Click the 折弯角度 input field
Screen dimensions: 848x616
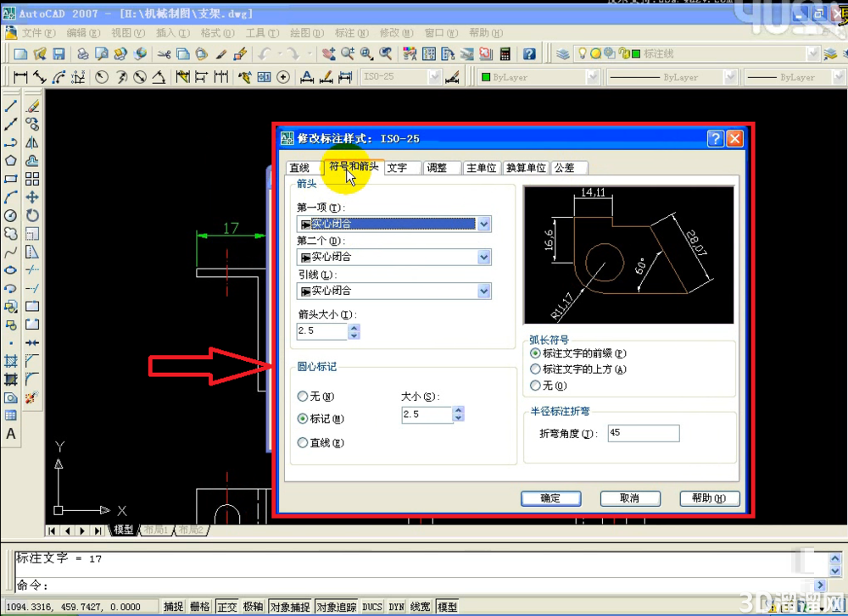coord(644,433)
